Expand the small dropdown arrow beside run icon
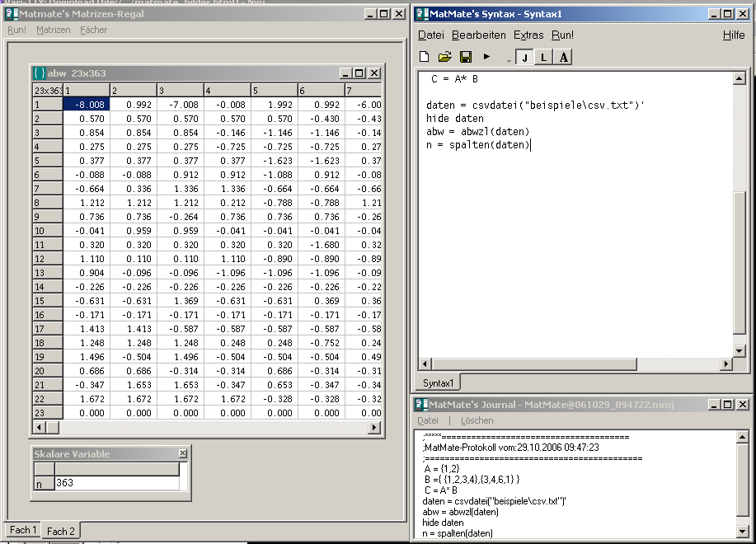 pos(508,60)
